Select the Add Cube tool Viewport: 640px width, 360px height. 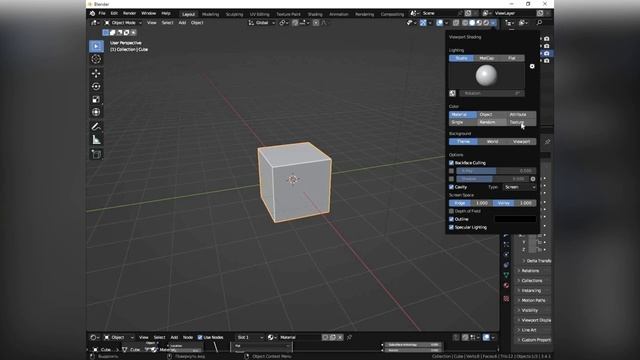click(96, 154)
